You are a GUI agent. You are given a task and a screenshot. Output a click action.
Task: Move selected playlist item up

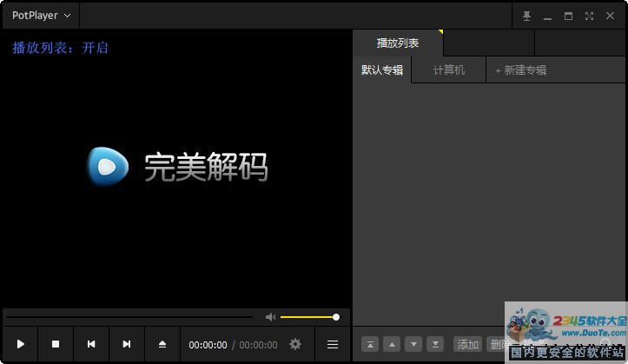coord(392,344)
